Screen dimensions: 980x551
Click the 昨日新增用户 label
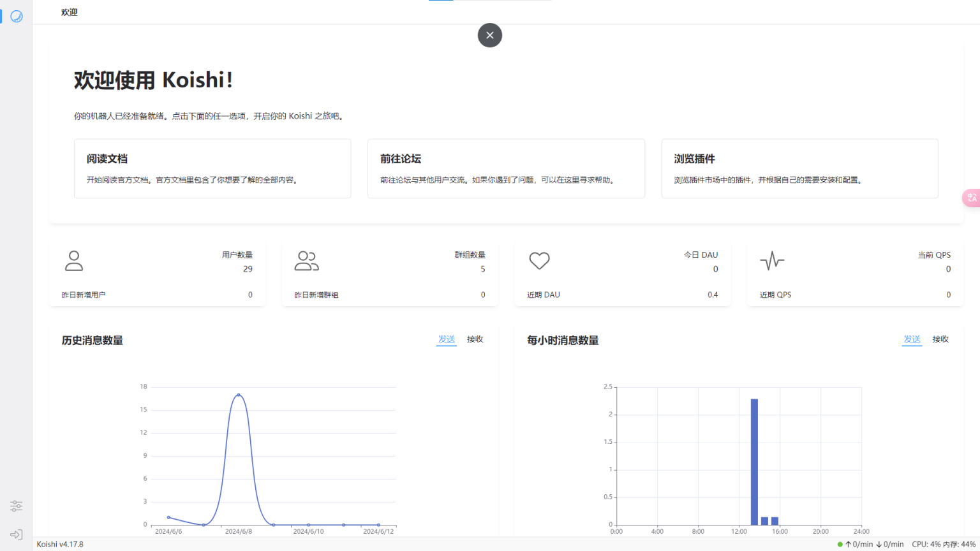click(x=84, y=295)
